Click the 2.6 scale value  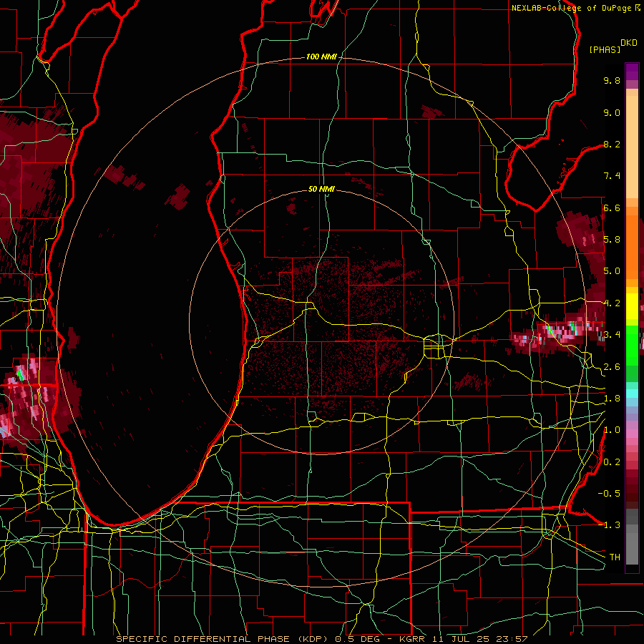point(612,367)
